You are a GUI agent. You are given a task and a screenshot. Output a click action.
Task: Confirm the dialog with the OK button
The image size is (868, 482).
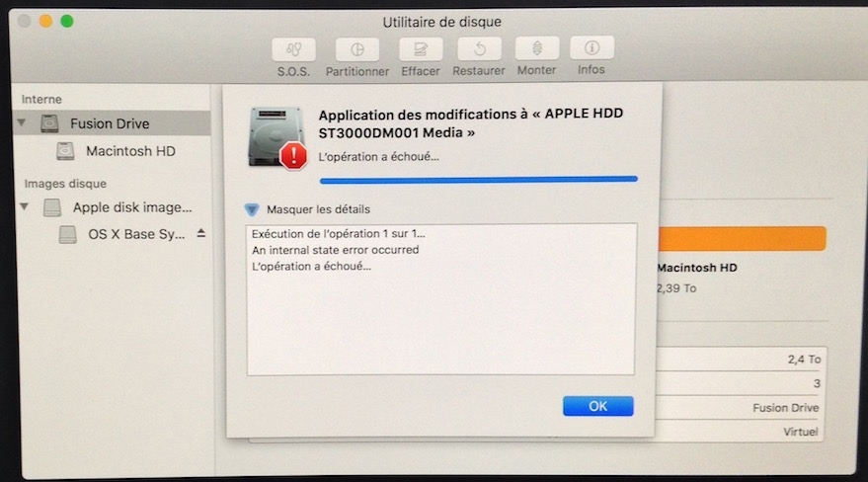[x=597, y=406]
